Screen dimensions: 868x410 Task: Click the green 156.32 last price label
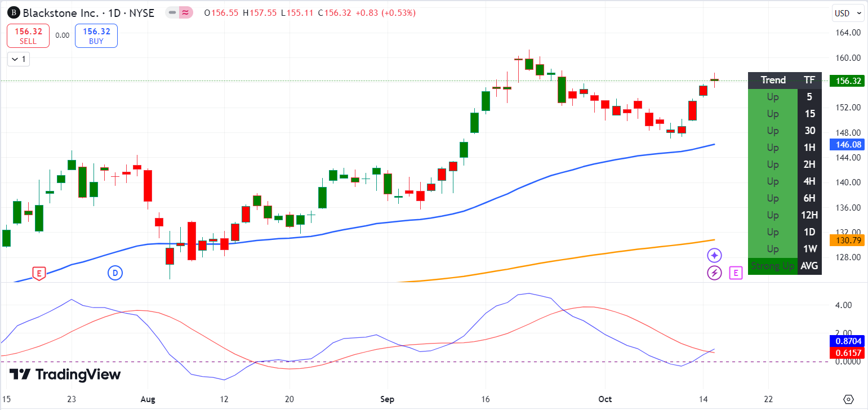point(848,81)
